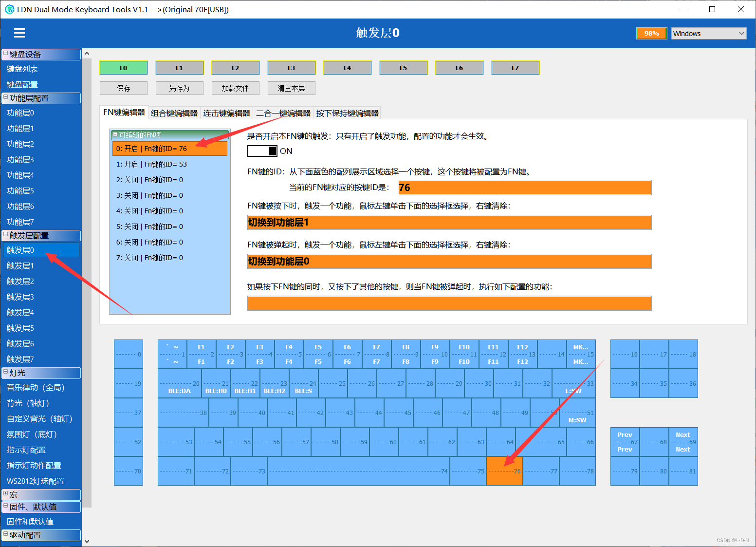
Task: Open 功能层3 in sidebar
Action: 41,160
